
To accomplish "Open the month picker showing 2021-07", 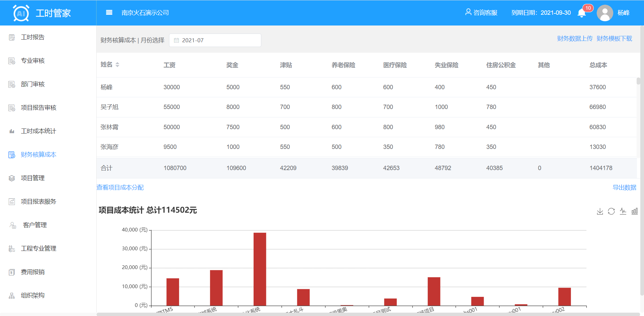I will pyautogui.click(x=215, y=40).
